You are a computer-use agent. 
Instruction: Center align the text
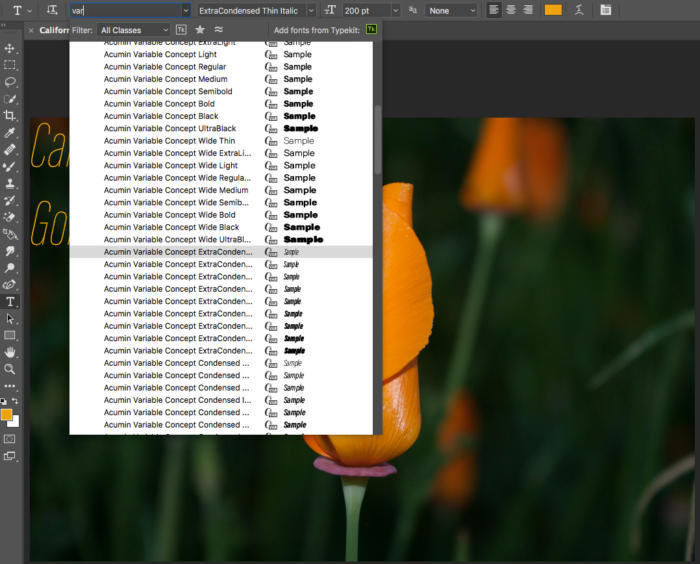pos(511,10)
